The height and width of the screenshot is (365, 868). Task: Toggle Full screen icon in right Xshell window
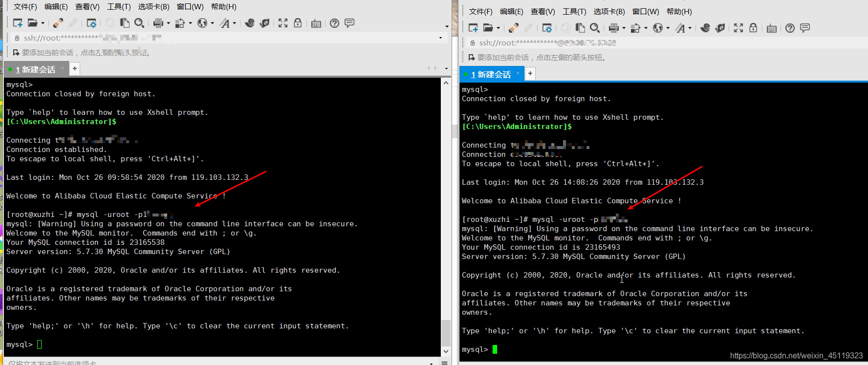pos(738,28)
